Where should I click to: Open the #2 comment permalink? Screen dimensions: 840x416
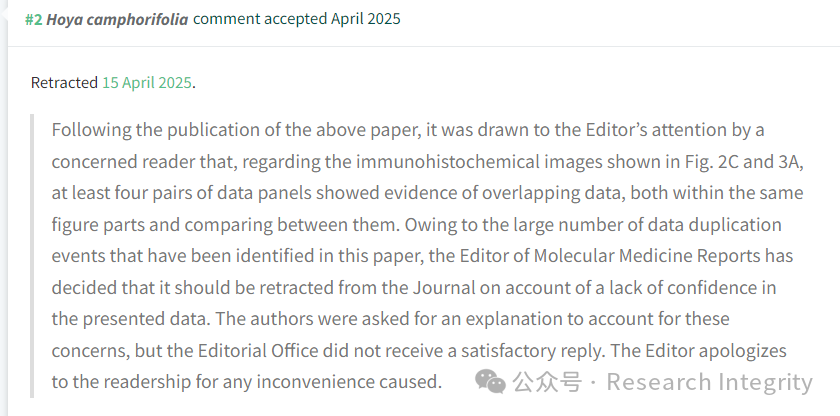tap(33, 20)
